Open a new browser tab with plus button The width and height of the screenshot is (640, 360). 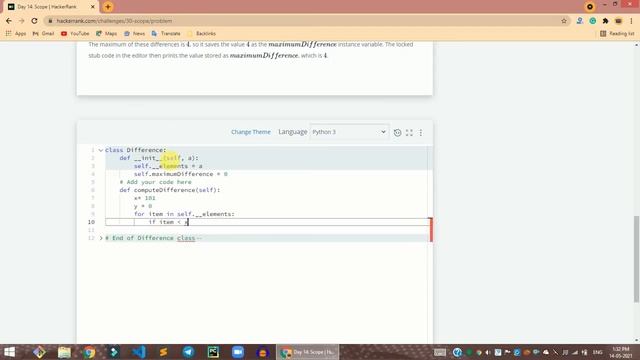(x=108, y=7)
